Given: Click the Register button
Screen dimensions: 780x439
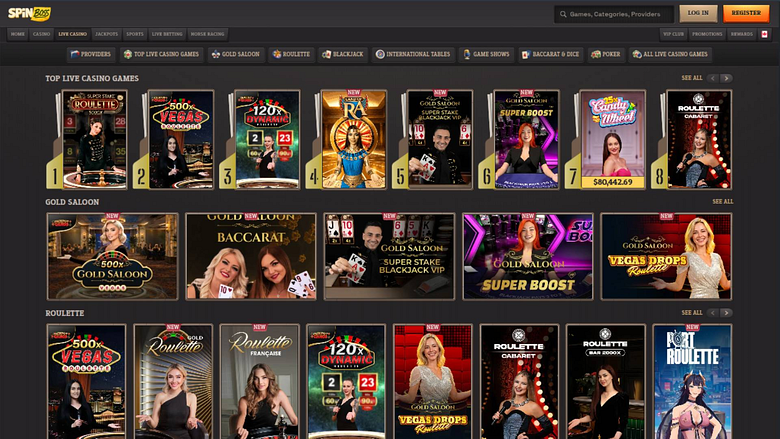Looking at the screenshot, I should (x=746, y=13).
